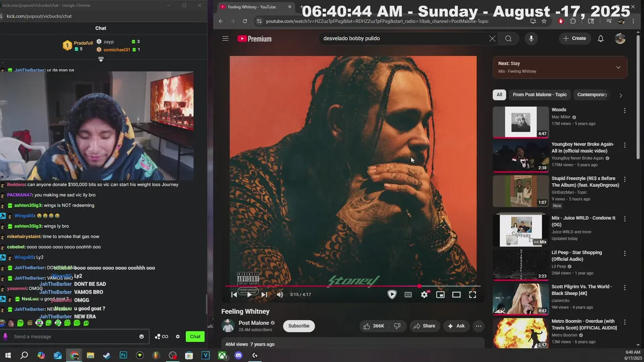Click the shield play icon in player controls
The image size is (644, 362).
[x=392, y=295]
